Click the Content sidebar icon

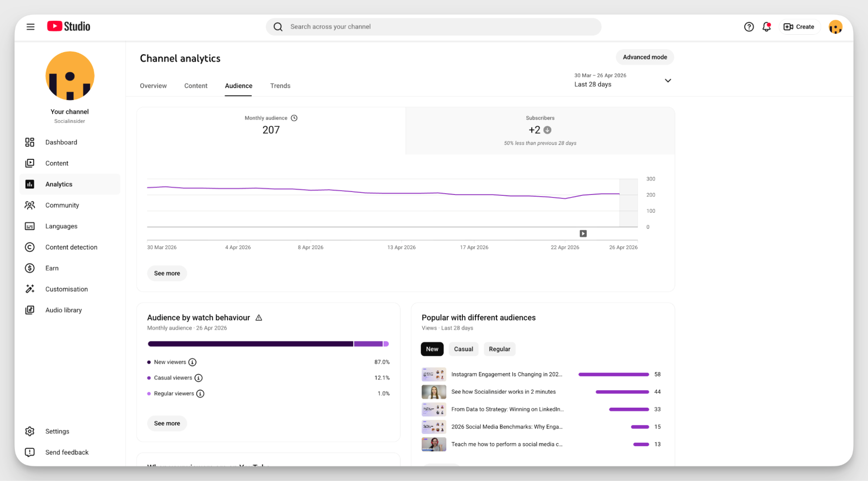[x=30, y=163]
